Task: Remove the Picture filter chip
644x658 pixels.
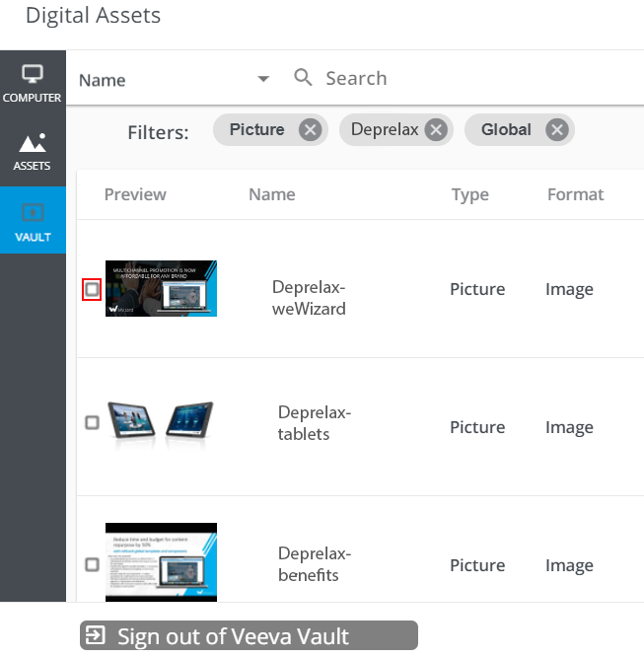Action: 310,130
